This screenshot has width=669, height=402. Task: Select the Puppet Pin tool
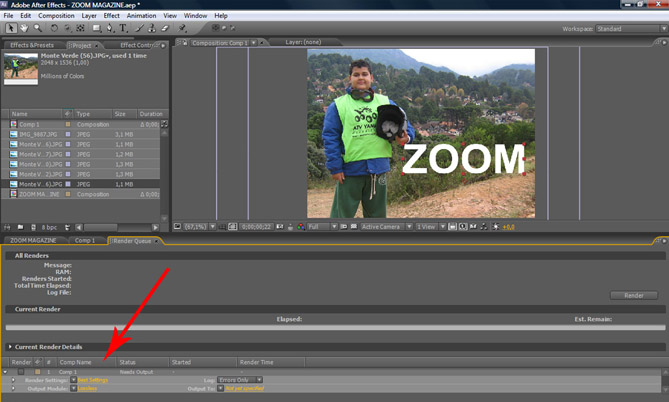point(182,28)
